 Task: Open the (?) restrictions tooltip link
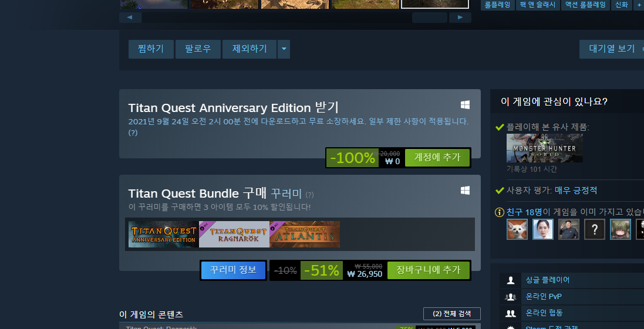(x=133, y=133)
